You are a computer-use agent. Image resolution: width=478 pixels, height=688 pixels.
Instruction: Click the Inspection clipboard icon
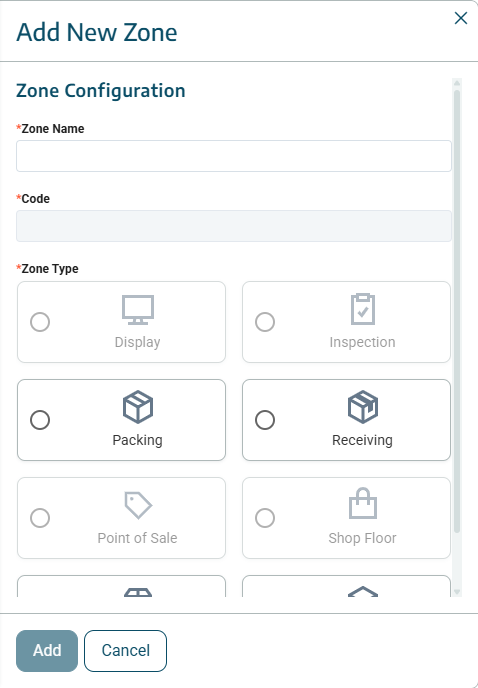click(x=363, y=309)
